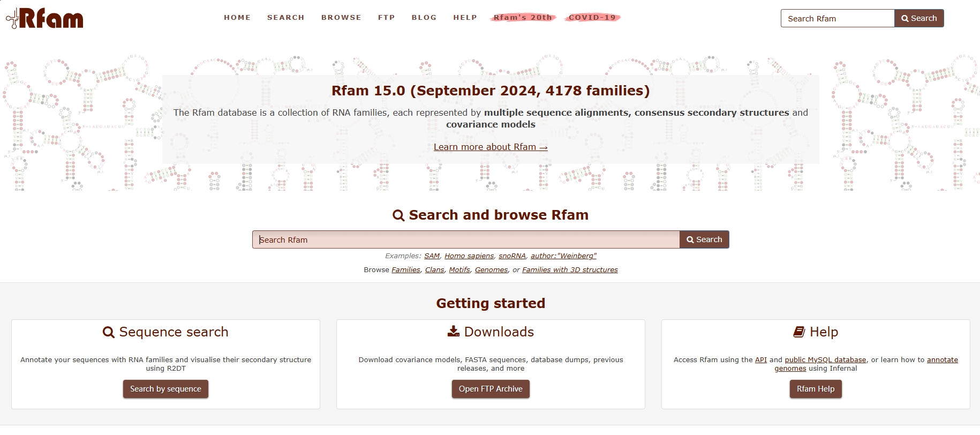The width and height of the screenshot is (980, 435).
Task: Click download icon beside Downloads heading
Action: point(454,332)
